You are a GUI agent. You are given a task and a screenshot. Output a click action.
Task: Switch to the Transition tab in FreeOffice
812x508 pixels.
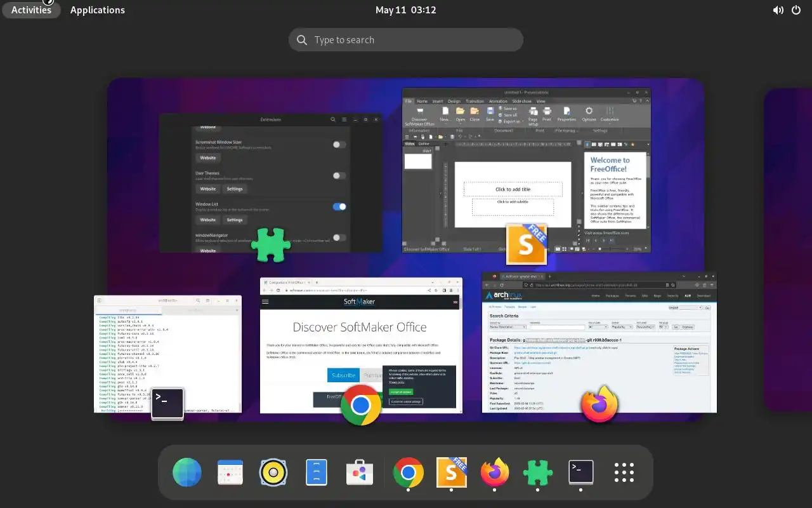(475, 101)
